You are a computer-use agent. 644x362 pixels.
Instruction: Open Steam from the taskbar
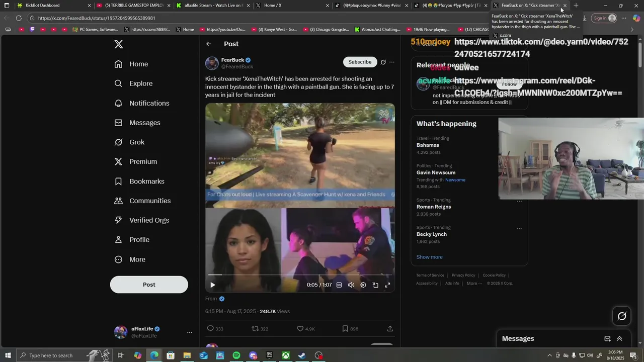[302, 355]
